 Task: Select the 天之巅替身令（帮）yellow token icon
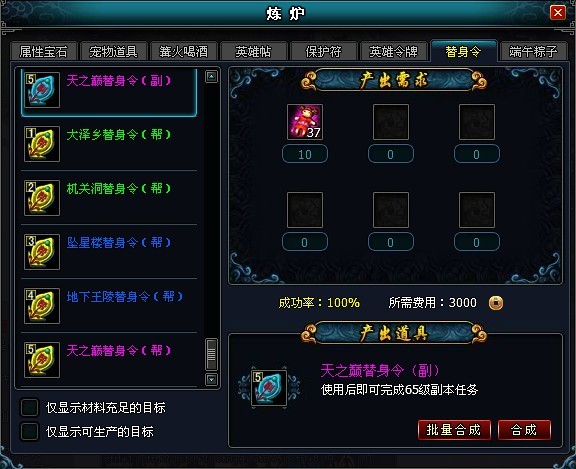tap(42, 360)
